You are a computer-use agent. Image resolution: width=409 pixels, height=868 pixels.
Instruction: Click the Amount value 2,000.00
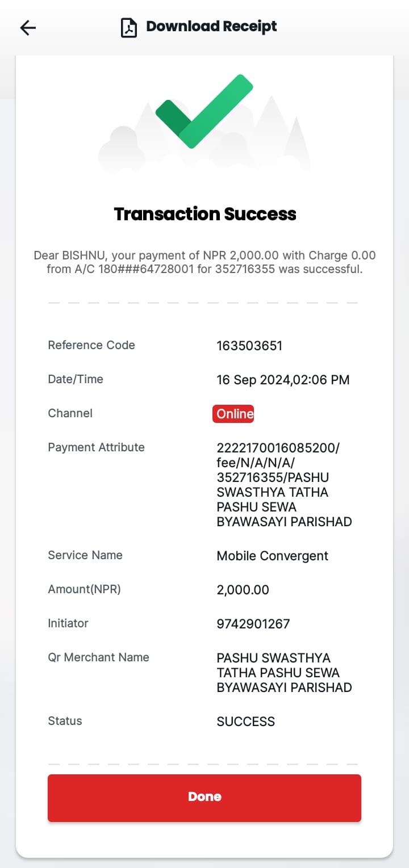pyautogui.click(x=243, y=590)
